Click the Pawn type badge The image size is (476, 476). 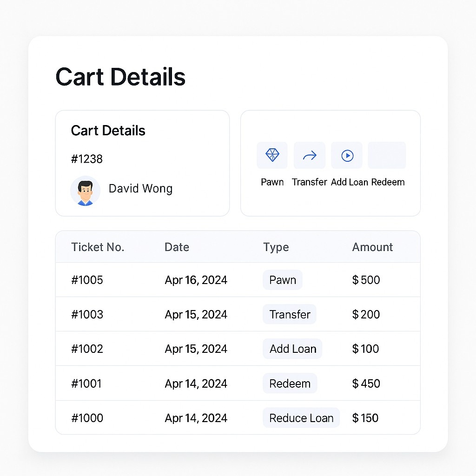tap(283, 280)
